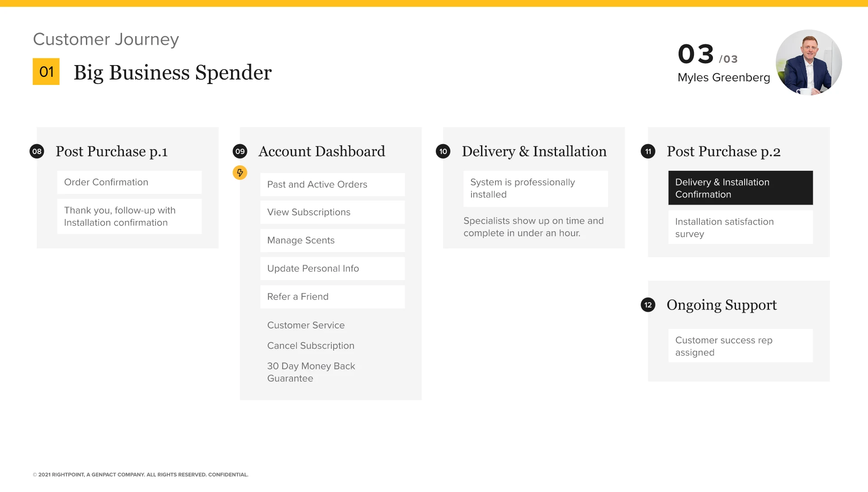868x492 pixels.
Task: Select Past and Active Orders menu item
Action: point(332,184)
